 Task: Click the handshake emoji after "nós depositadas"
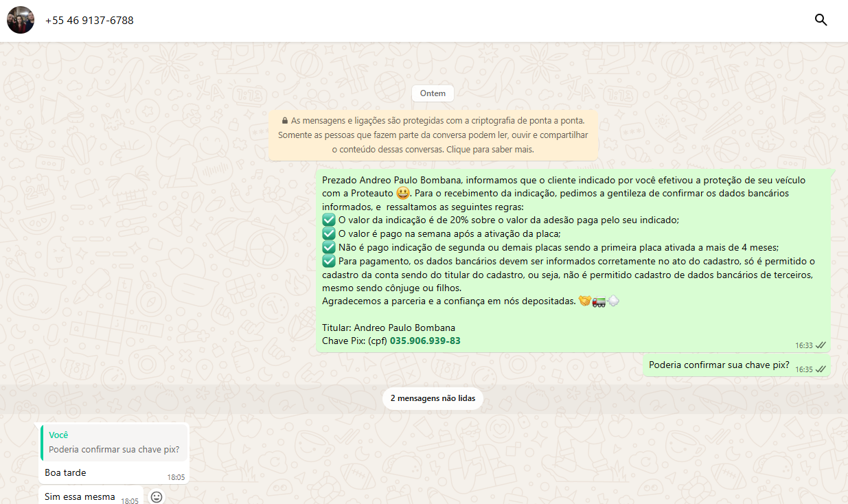pyautogui.click(x=584, y=301)
